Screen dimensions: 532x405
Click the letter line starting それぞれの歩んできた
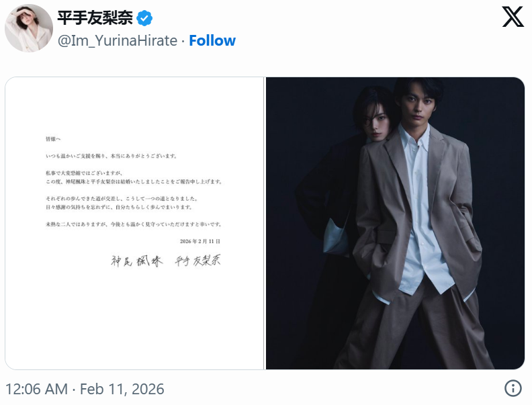[122, 198]
